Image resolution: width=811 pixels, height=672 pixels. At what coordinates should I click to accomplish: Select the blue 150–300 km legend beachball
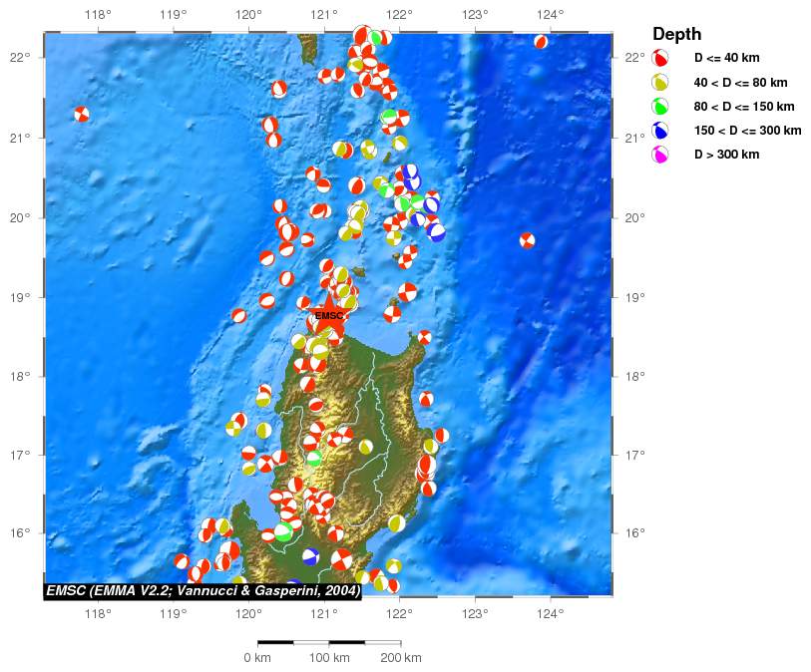(x=659, y=131)
